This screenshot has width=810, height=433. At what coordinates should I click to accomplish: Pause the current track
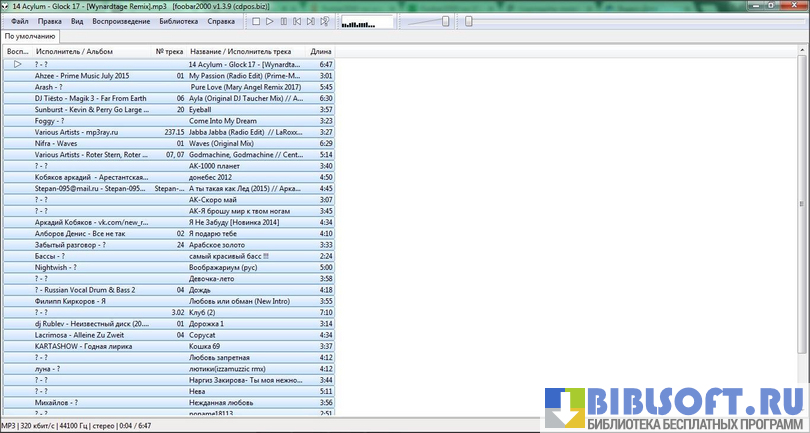tap(284, 21)
